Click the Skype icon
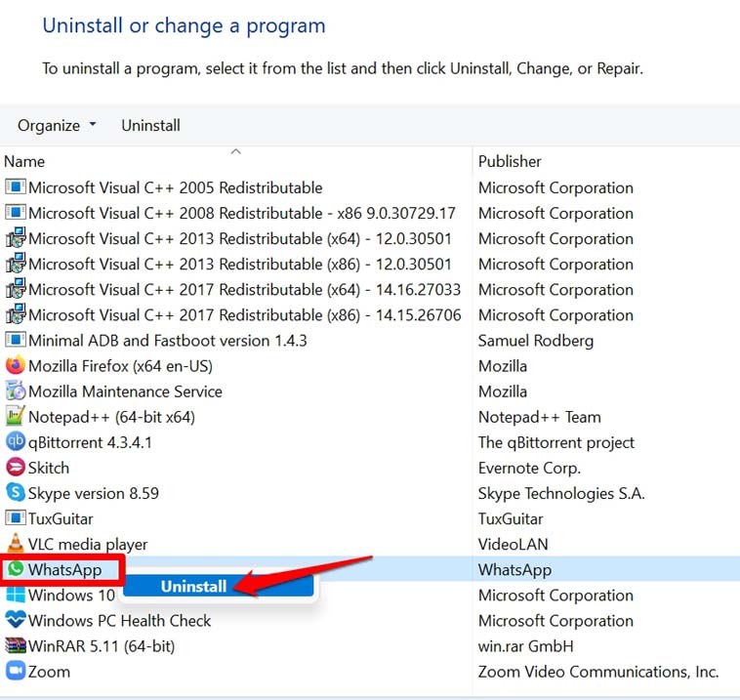Viewport: 740px width, 700px height. 15,493
